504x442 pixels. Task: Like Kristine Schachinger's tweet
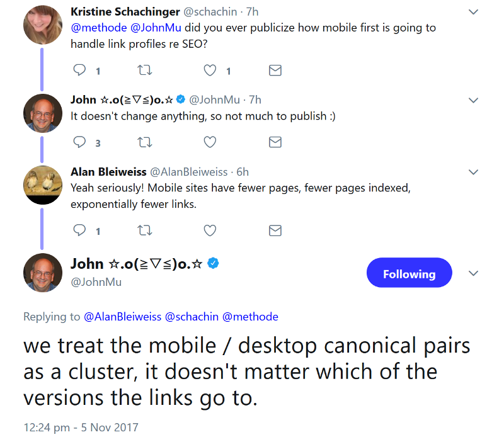[209, 71]
